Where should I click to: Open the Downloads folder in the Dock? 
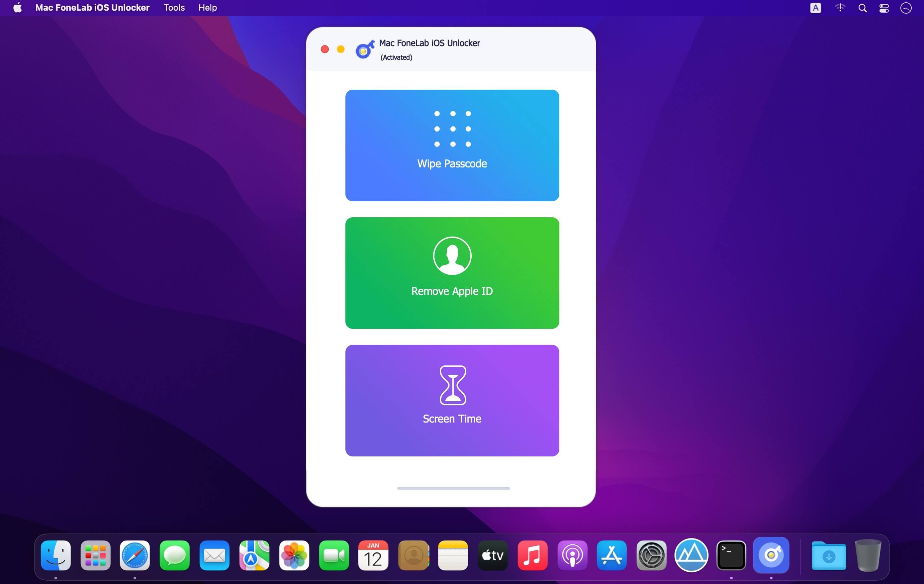[828, 555]
